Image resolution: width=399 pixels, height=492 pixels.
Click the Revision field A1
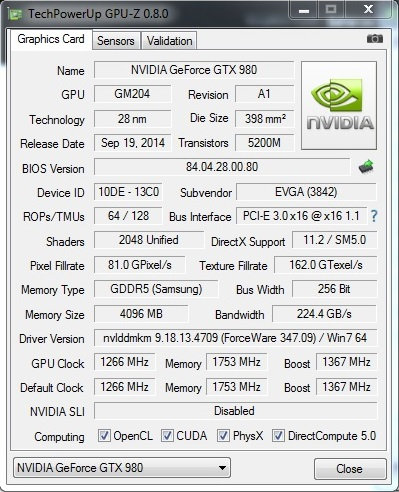pyautogui.click(x=264, y=94)
